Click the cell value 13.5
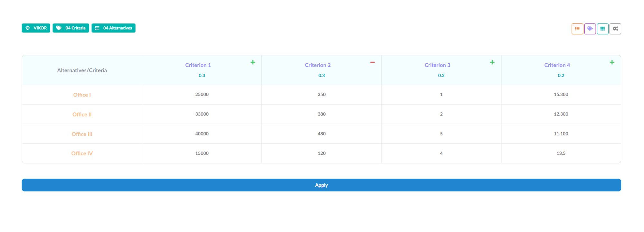Screen dimensions: 644x232 click(x=561, y=153)
